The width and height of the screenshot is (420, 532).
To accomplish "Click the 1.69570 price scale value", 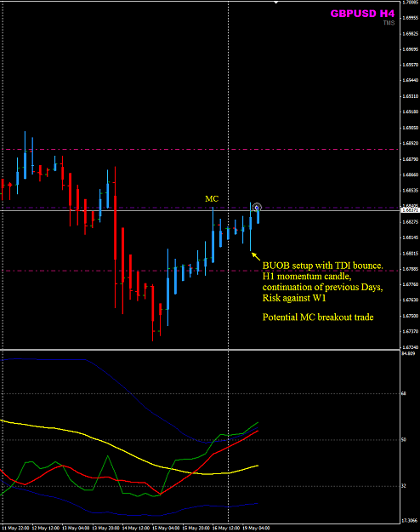I will pos(410,65).
